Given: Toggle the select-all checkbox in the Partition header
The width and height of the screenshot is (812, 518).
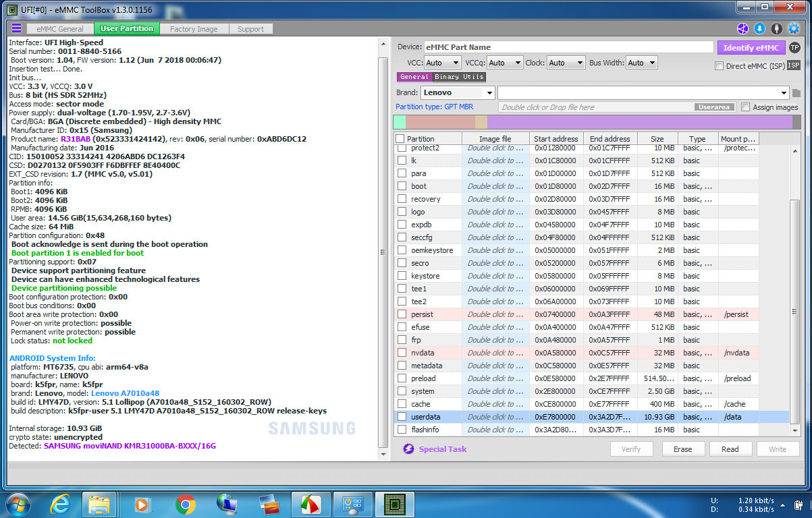Looking at the screenshot, I should [400, 139].
